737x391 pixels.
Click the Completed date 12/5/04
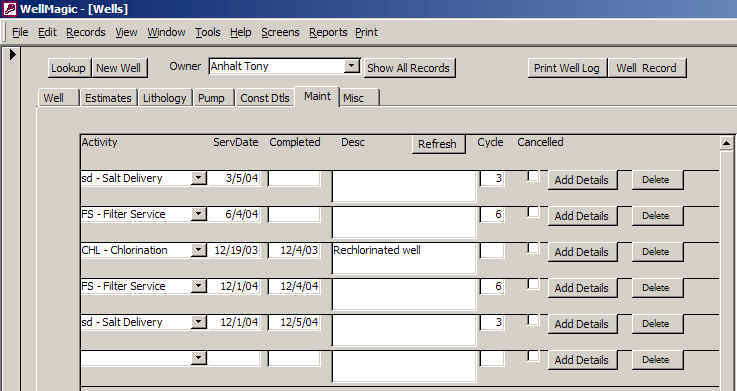[299, 322]
